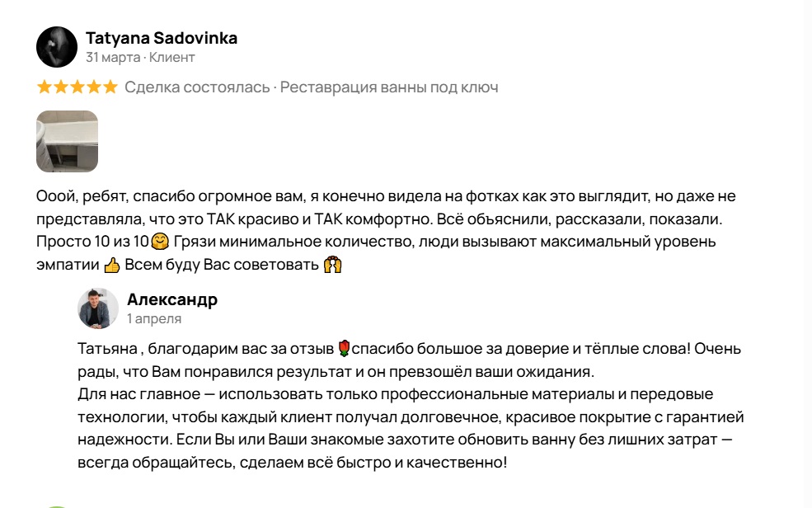Click the review line starting with 'Ооой, ребят'

[x=386, y=197]
